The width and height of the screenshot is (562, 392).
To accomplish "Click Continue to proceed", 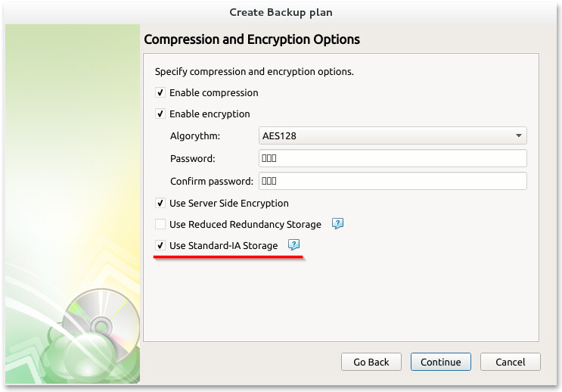I will (x=441, y=362).
